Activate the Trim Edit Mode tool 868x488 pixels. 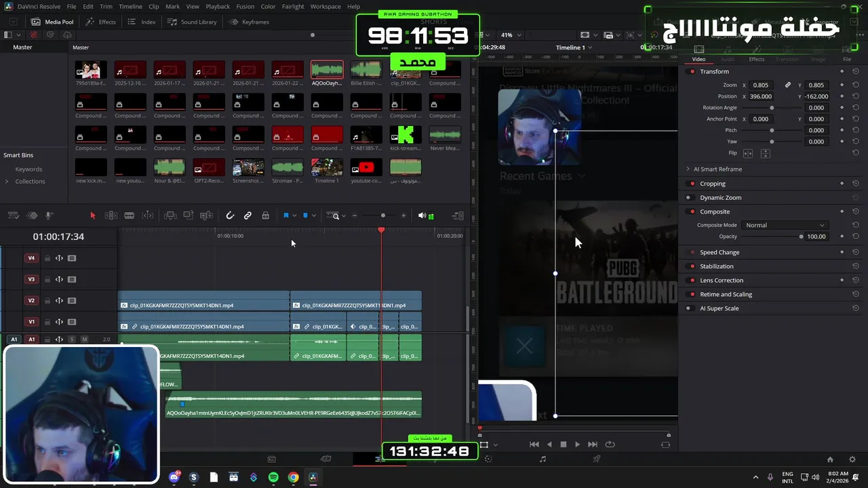click(111, 216)
